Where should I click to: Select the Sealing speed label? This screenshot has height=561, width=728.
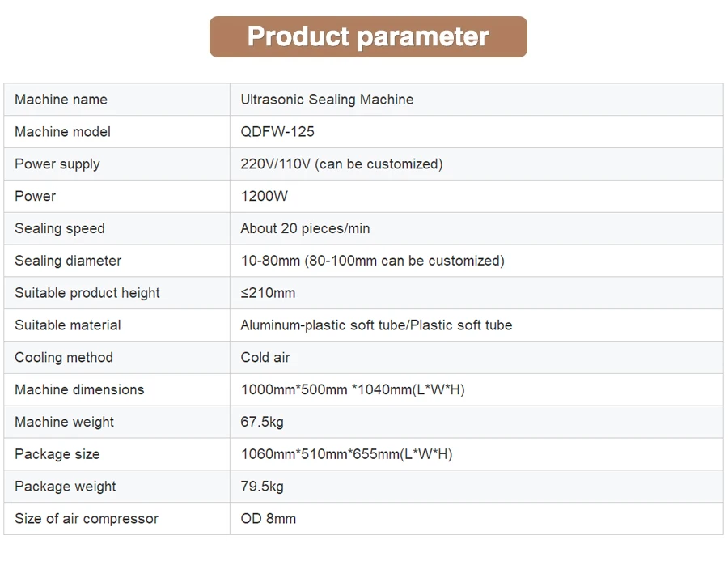60,228
